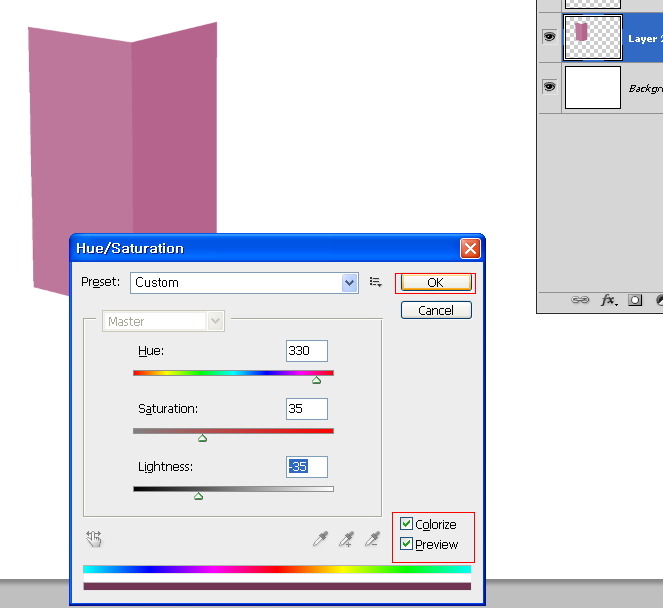The height and width of the screenshot is (608, 663).
Task: Cancel the Hue/Saturation dialog
Action: click(x=436, y=310)
